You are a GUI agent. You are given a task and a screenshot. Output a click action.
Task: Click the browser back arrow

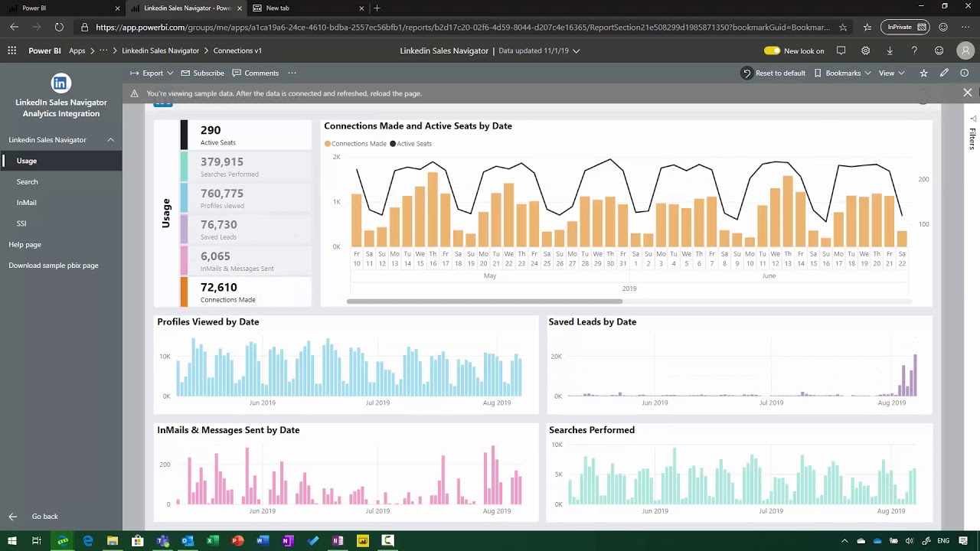[14, 27]
